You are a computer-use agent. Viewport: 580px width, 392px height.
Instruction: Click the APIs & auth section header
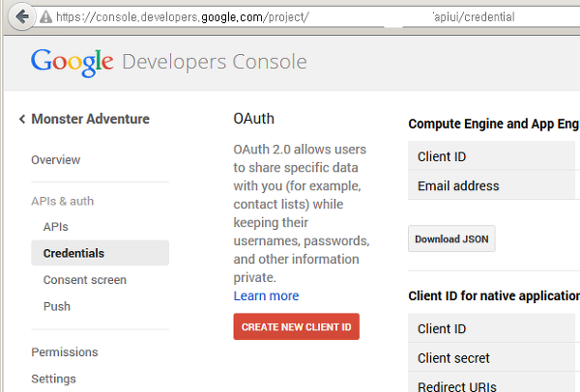pyautogui.click(x=63, y=202)
